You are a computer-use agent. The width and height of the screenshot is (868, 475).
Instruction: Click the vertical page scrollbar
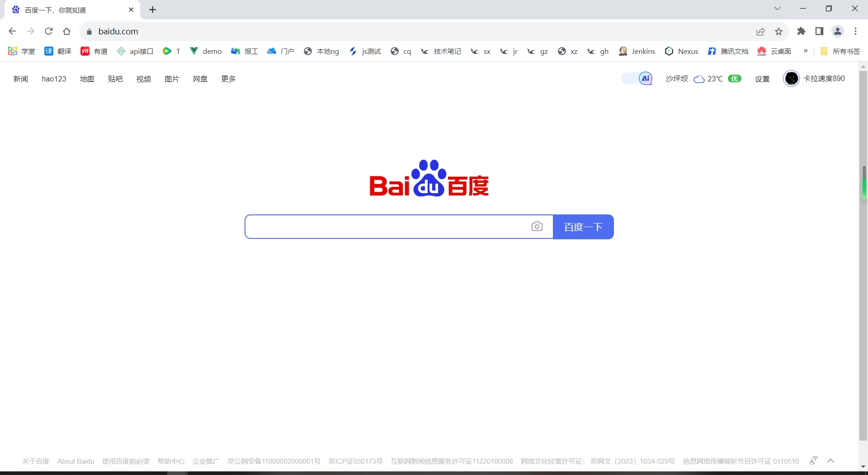[863, 253]
